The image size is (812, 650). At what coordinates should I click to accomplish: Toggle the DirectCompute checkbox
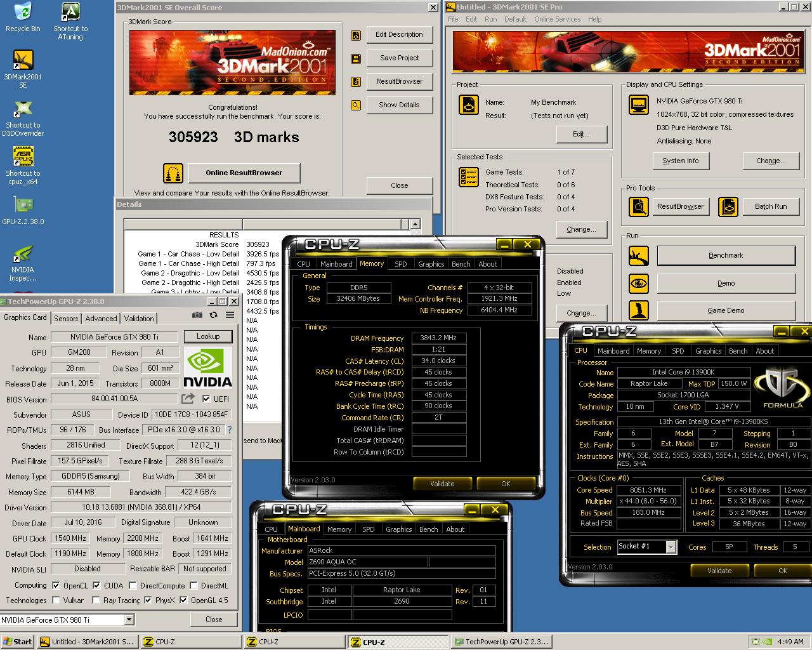(133, 586)
